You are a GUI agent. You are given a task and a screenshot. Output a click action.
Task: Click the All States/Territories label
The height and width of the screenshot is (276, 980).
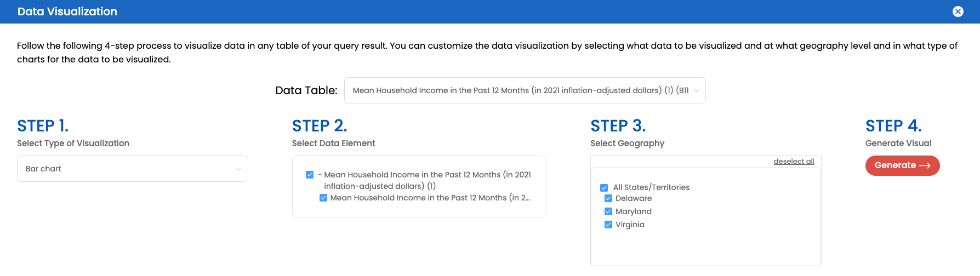(x=651, y=187)
